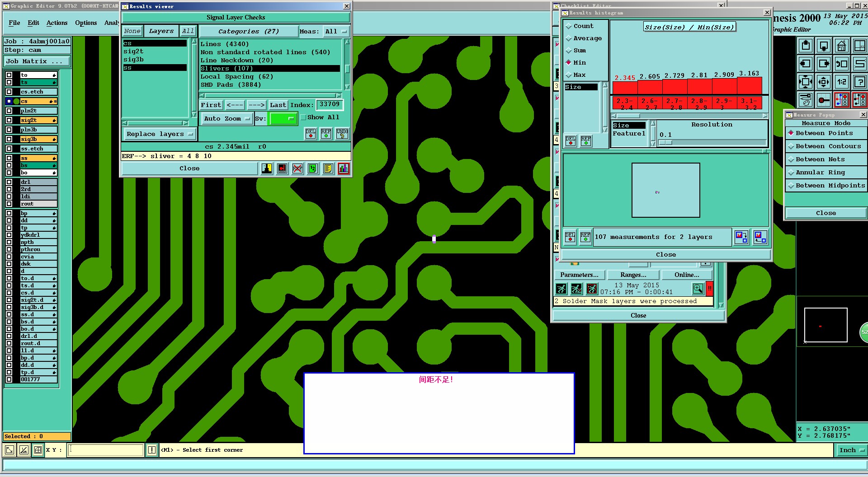The height and width of the screenshot is (477, 868).
Task: Click the bottom-left select corner icon in status bar
Action: click(9, 450)
